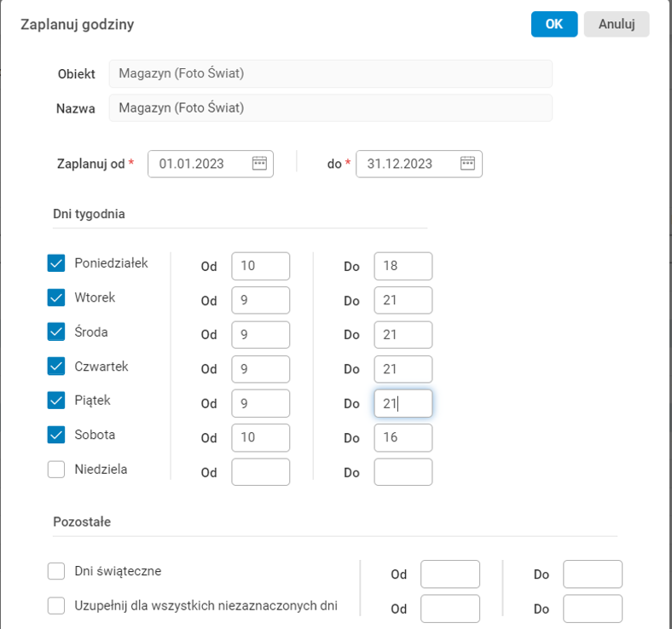
Task: Click the Dni świąteczne Od field
Action: tap(450, 574)
